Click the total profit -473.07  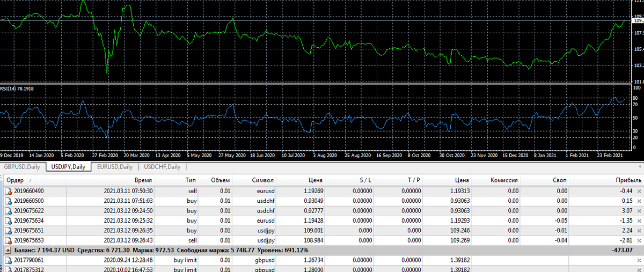coord(623,251)
